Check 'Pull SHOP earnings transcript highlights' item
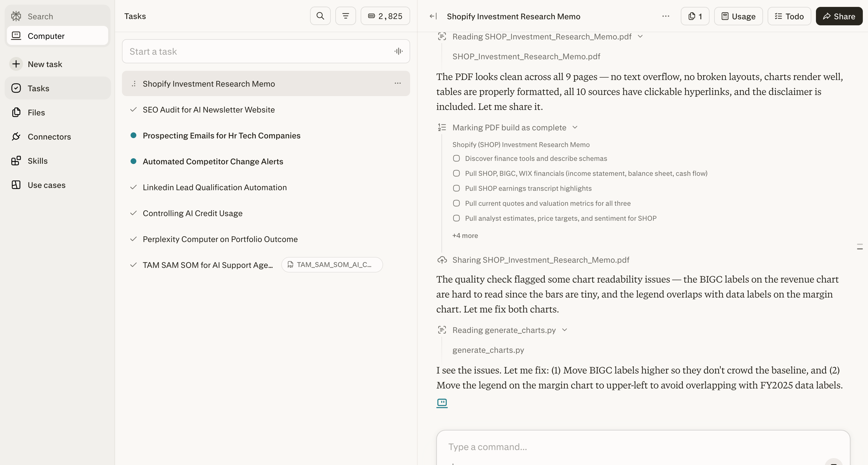 [456, 188]
